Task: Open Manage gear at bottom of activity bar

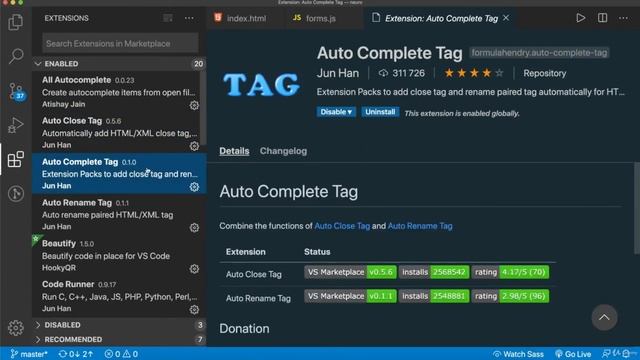Action: coord(16,328)
